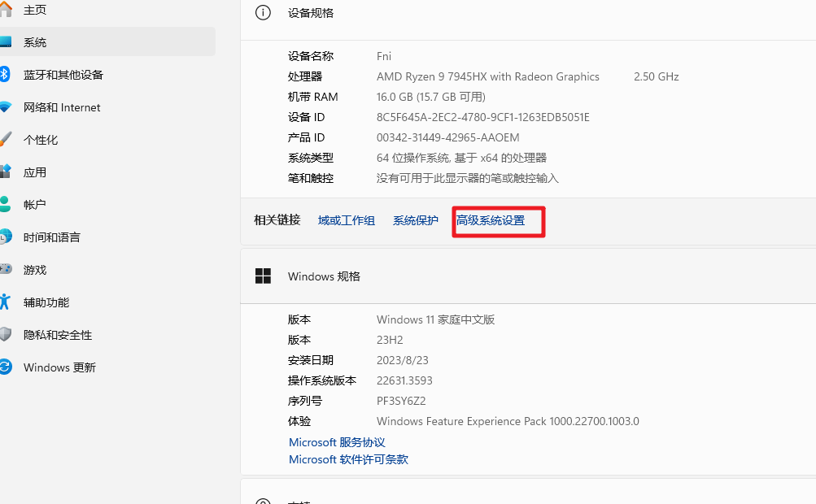Open the 域或工作组 link
Viewport: 816px width, 504px height.
[346, 220]
